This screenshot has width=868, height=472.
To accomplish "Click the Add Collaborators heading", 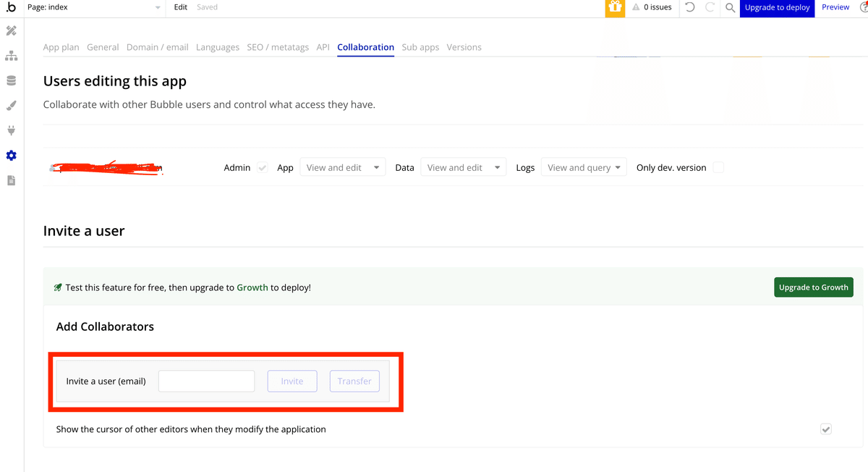I will tap(105, 326).
